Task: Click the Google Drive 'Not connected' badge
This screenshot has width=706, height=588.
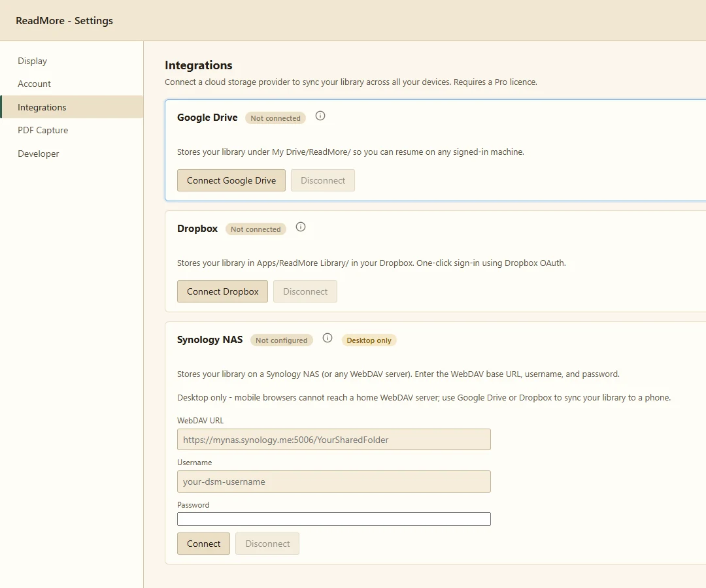Action: point(276,118)
